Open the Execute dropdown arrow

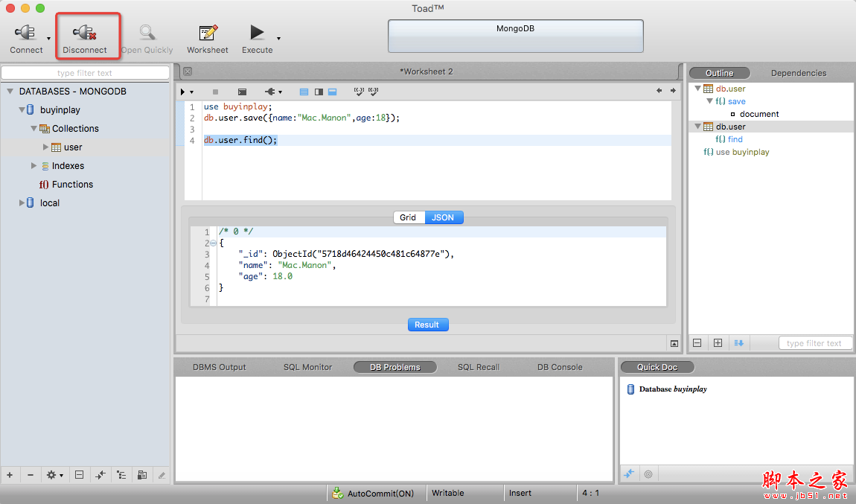(279, 39)
